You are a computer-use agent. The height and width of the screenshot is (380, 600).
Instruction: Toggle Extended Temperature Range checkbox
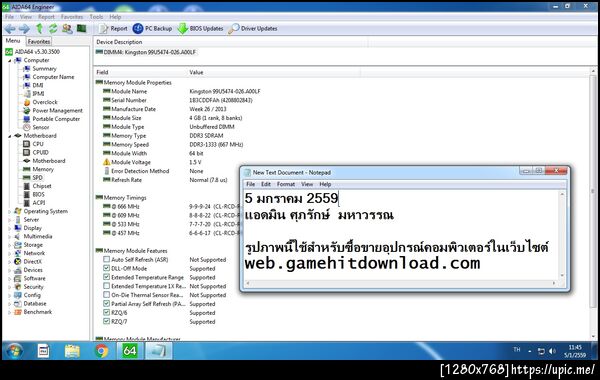point(107,277)
